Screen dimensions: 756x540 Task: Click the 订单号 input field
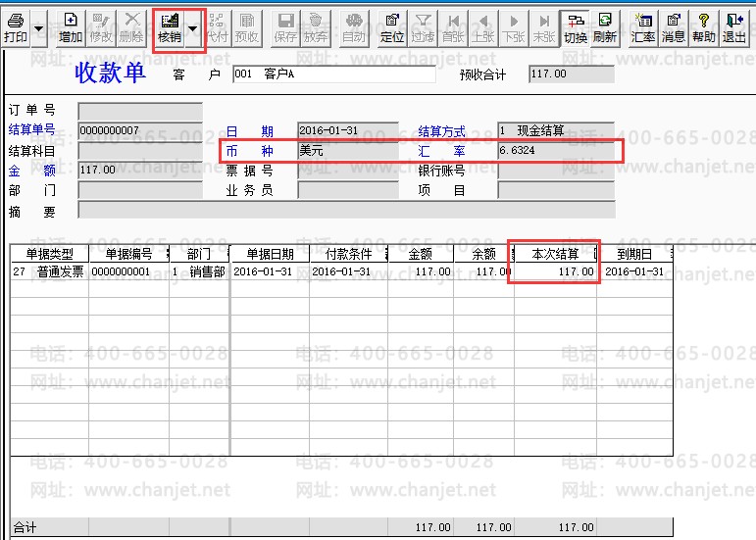(x=140, y=112)
